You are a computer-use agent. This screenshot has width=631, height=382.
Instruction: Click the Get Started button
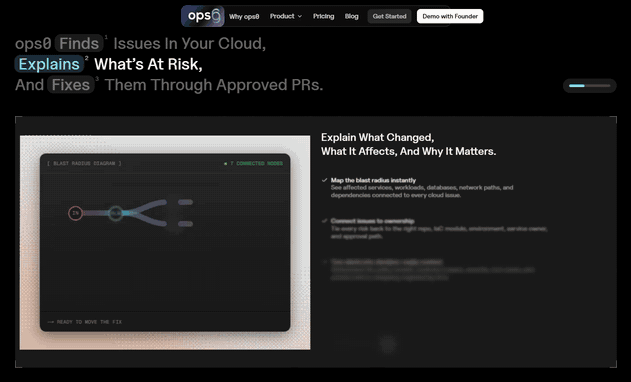[389, 17]
